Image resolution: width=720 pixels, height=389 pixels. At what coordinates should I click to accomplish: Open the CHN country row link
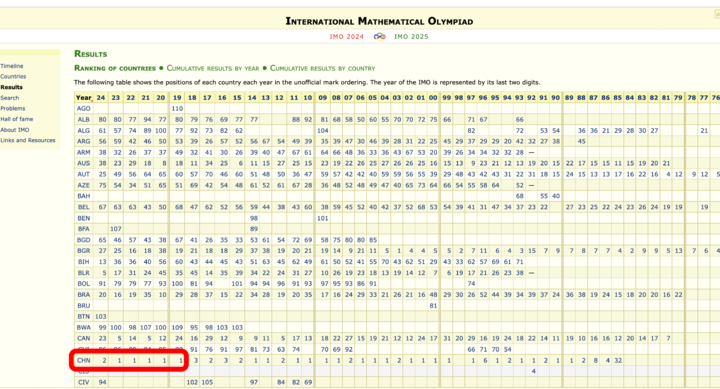click(84, 361)
